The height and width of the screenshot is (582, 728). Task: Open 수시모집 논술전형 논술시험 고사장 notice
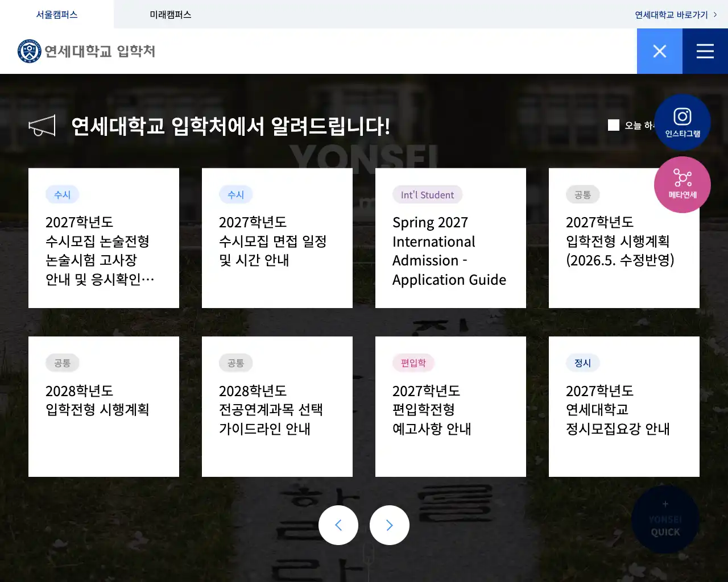click(104, 238)
